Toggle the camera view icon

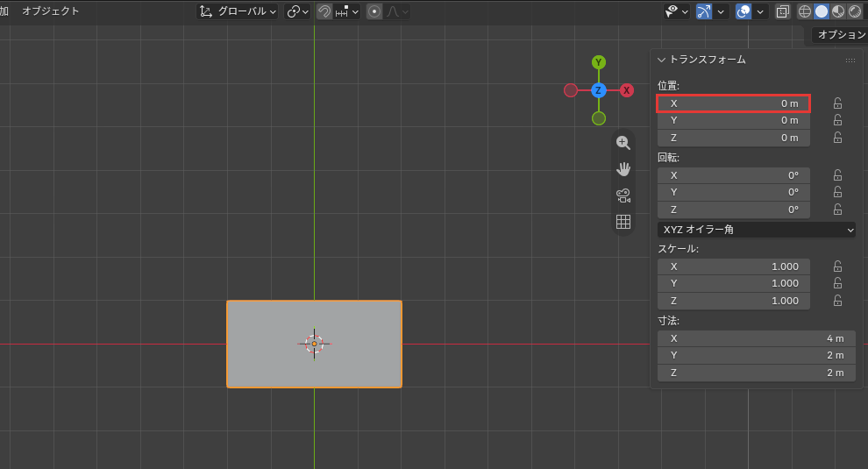pos(623,195)
